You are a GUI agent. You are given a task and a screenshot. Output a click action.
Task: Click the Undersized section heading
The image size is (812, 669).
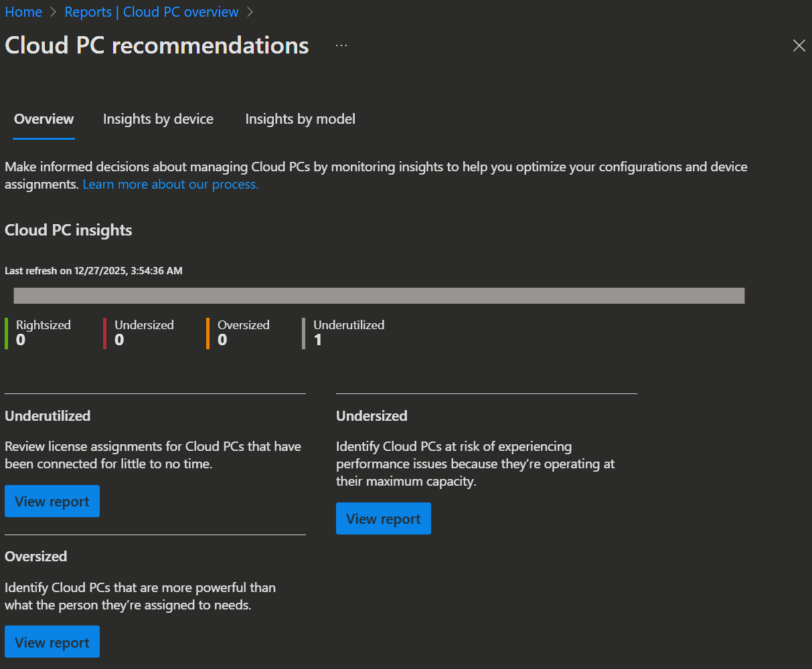coord(372,415)
